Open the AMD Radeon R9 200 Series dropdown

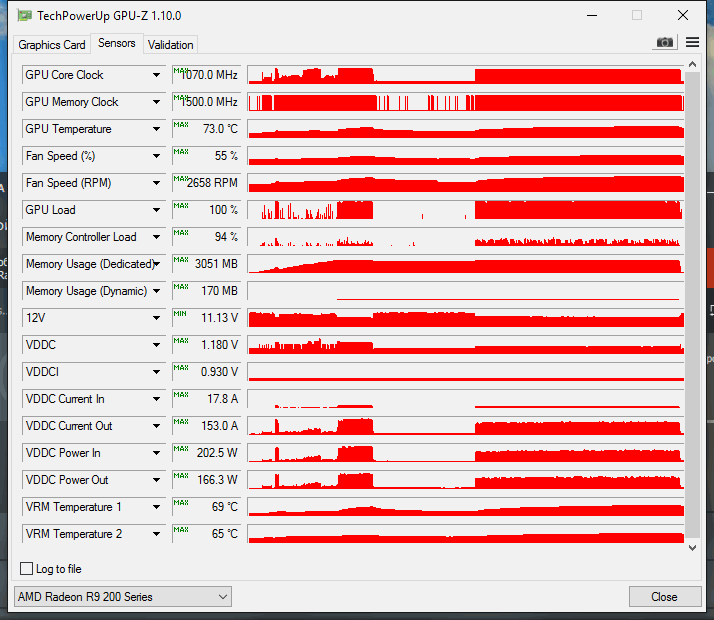[x=123, y=596]
